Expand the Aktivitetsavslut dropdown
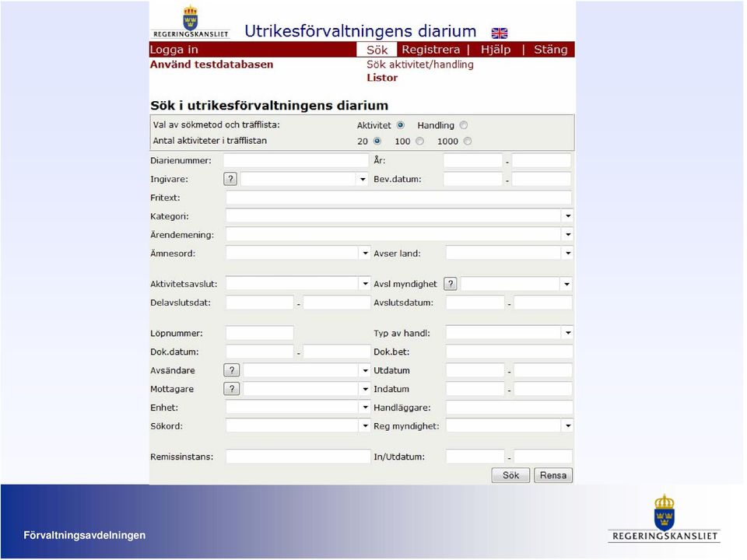This screenshot has height=560, width=747. pos(365,284)
